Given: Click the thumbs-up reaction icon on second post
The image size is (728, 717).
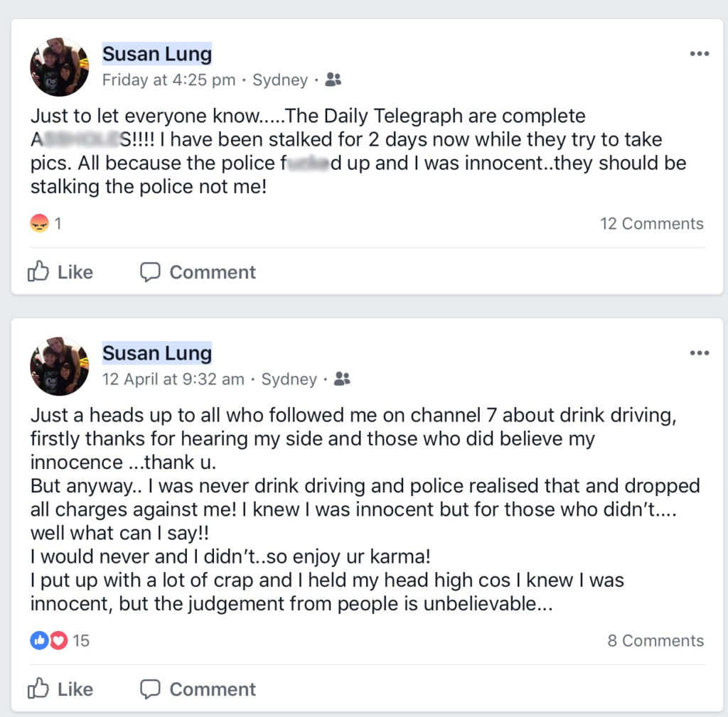Looking at the screenshot, I should pyautogui.click(x=38, y=640).
